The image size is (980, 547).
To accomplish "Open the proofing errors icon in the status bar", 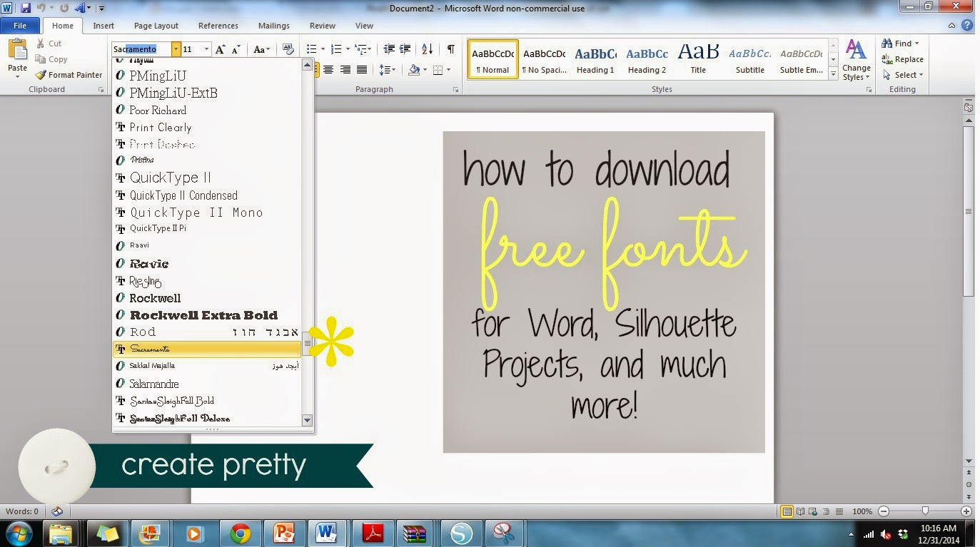I will pyautogui.click(x=57, y=511).
